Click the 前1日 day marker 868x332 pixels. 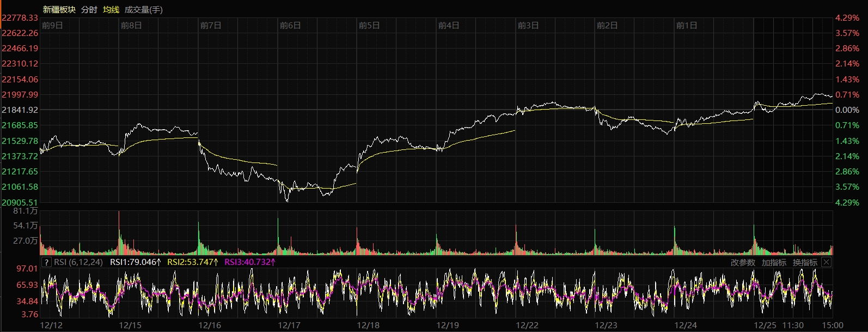tap(686, 26)
